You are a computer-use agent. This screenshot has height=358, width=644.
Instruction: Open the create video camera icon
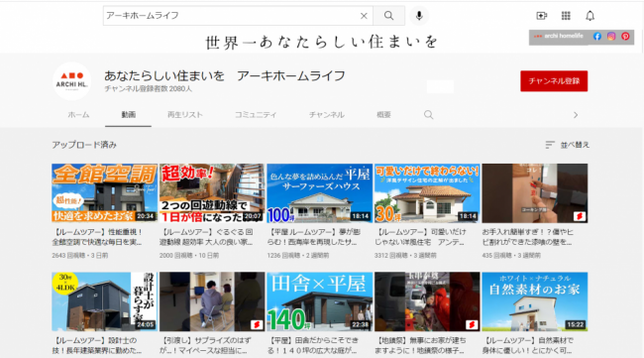pyautogui.click(x=542, y=16)
